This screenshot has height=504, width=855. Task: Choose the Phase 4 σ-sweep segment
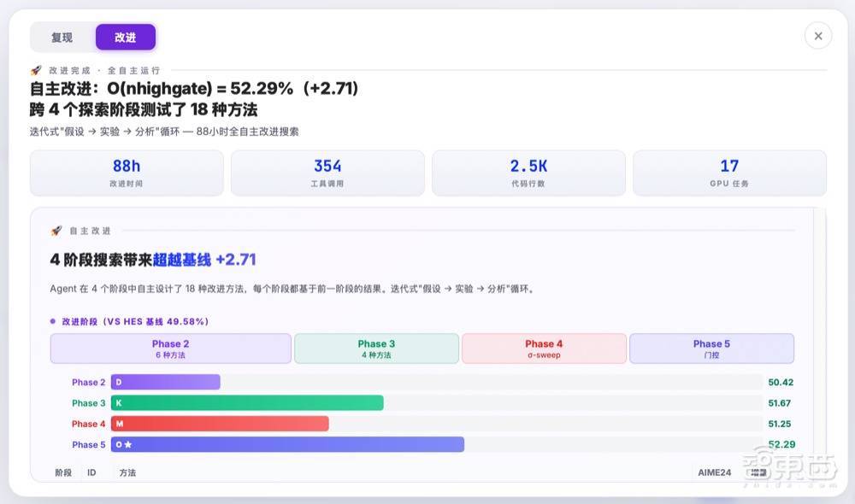tap(544, 349)
